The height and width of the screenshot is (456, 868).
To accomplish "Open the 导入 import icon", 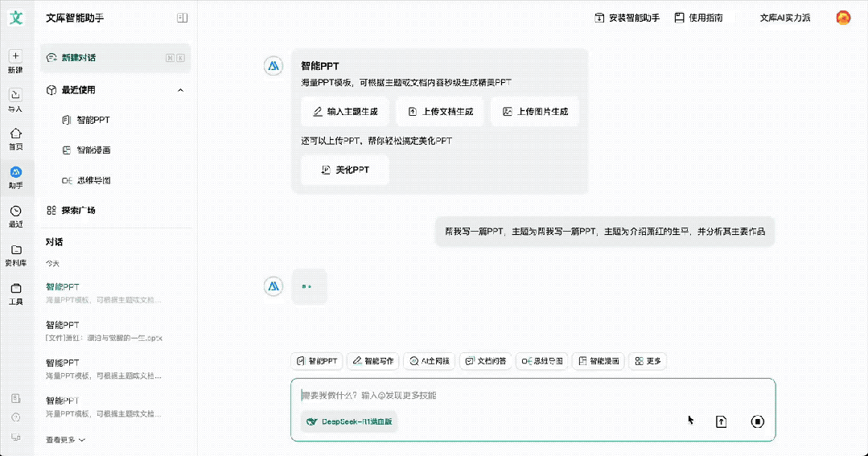I will 15,95.
